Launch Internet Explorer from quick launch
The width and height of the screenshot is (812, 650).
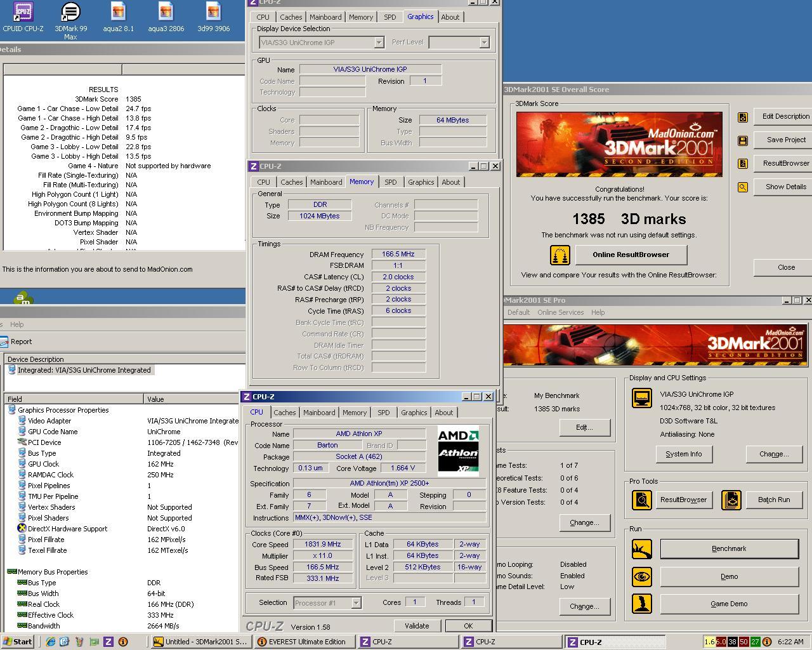coord(50,642)
